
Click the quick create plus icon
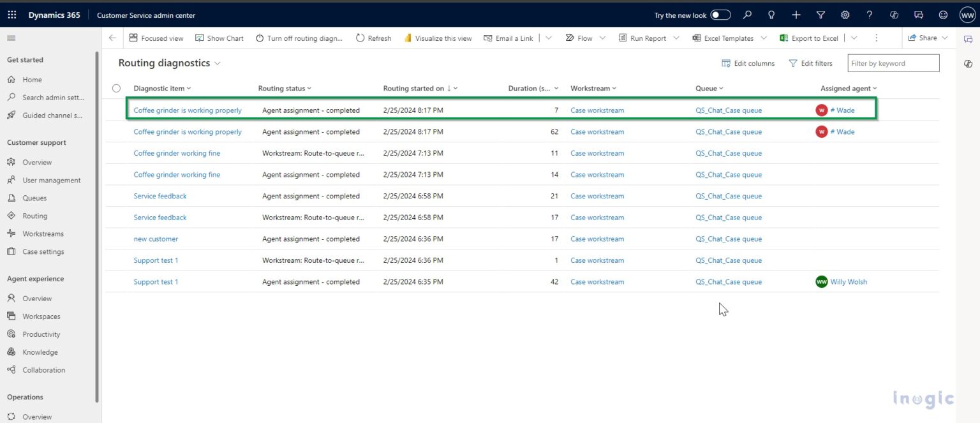tap(796, 15)
